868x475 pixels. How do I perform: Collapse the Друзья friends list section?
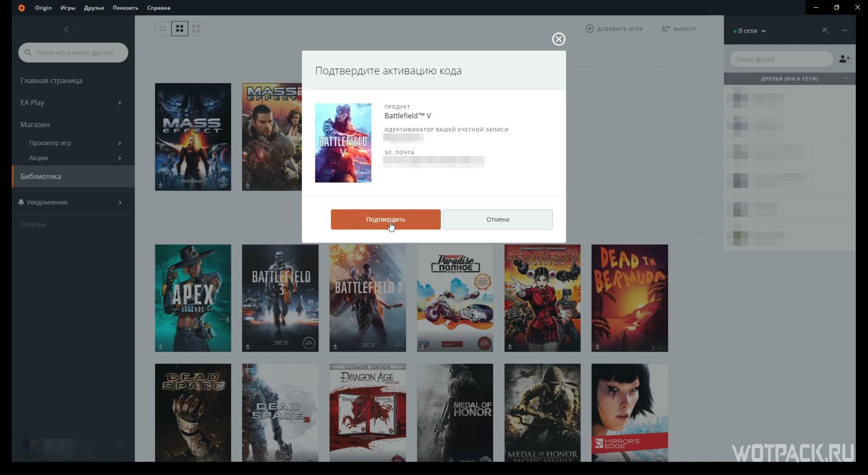pos(845,78)
